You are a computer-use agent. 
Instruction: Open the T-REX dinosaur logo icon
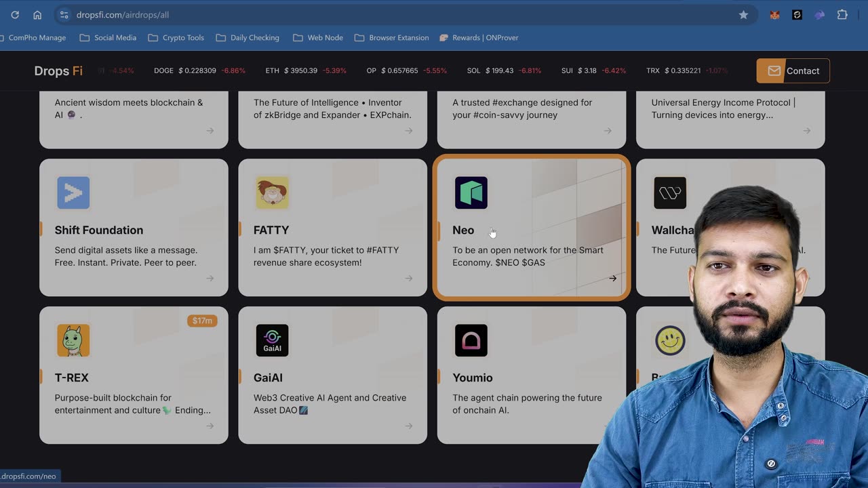(73, 340)
